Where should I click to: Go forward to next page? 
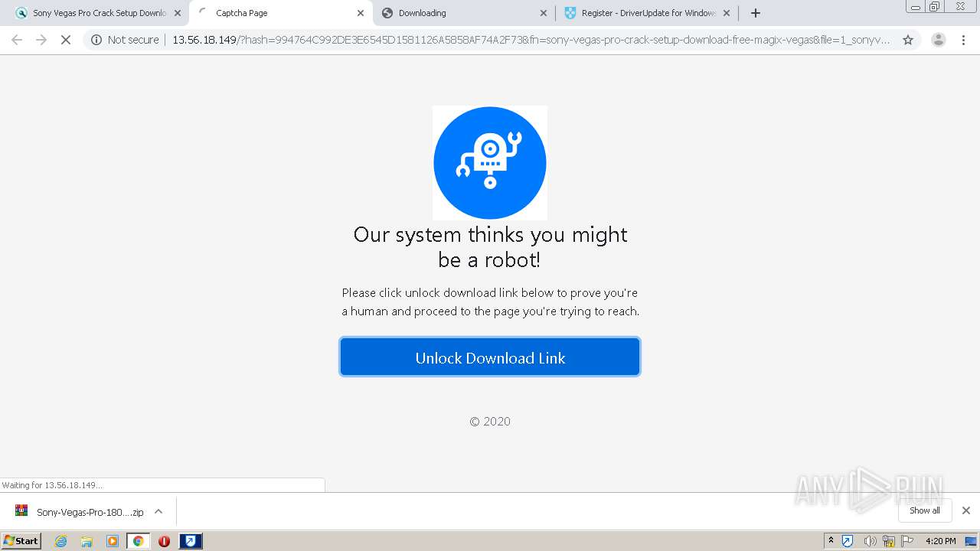[41, 40]
